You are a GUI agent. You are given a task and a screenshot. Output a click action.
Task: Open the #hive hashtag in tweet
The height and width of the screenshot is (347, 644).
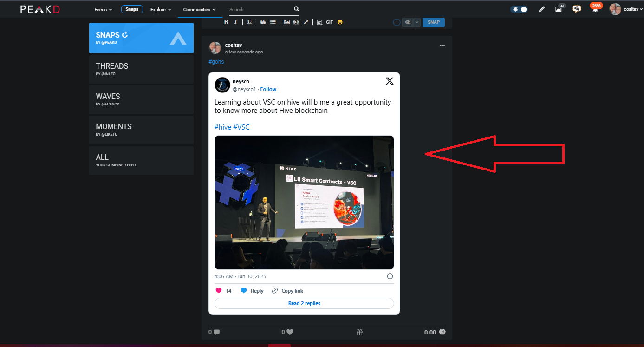tap(223, 127)
